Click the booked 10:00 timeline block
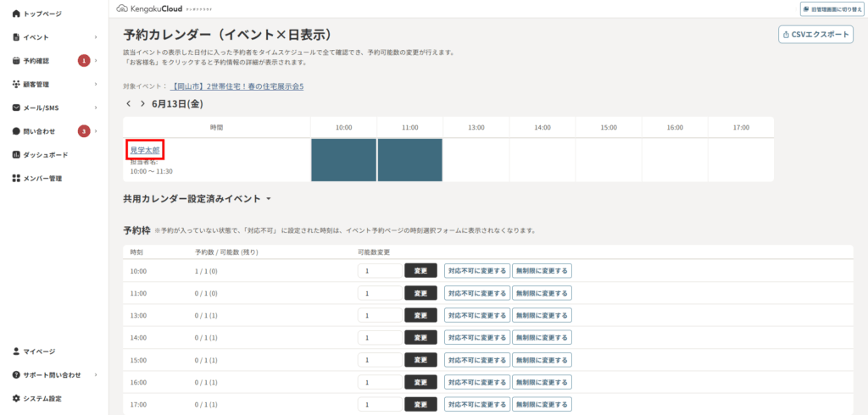The width and height of the screenshot is (868, 415). pos(344,160)
